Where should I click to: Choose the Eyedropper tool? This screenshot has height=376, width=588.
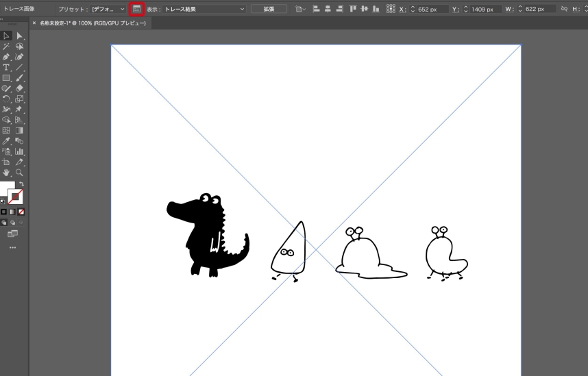tap(6, 140)
